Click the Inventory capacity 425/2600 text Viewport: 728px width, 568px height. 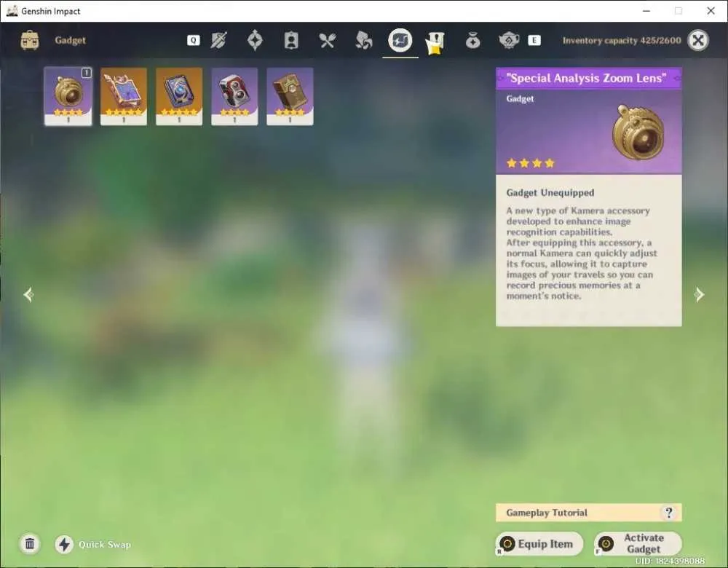click(622, 40)
